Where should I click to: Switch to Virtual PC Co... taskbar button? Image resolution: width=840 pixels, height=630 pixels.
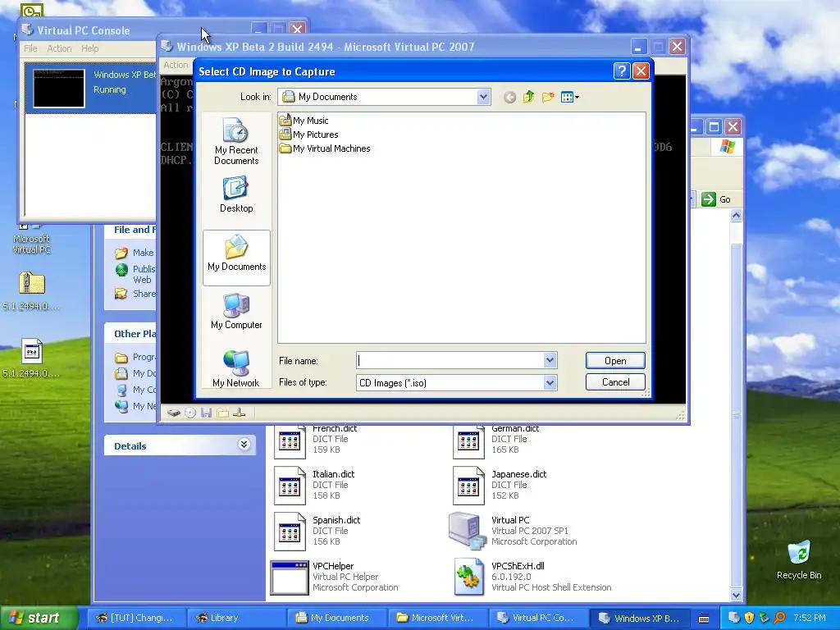(x=536, y=618)
